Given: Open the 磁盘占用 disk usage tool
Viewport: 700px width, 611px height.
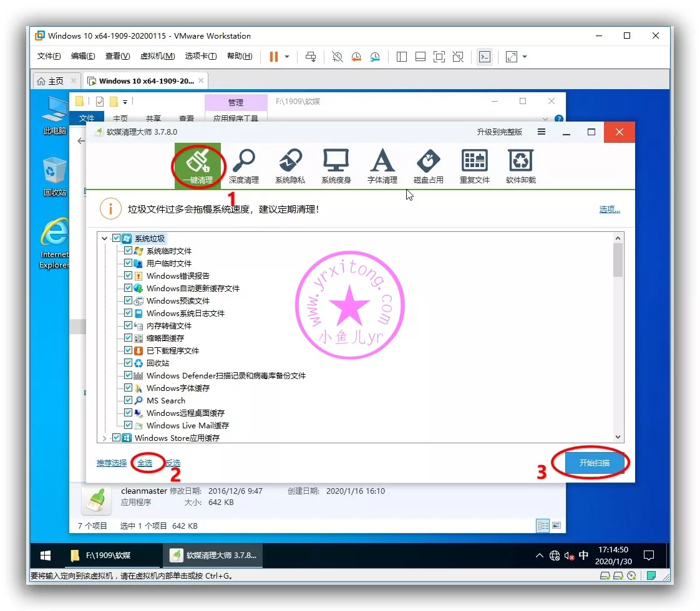Looking at the screenshot, I should pos(428,165).
